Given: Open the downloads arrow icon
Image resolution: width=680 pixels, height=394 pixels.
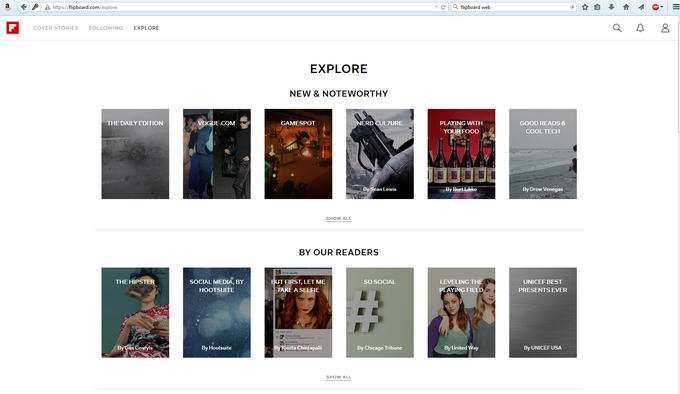Looking at the screenshot, I should pos(611,7).
